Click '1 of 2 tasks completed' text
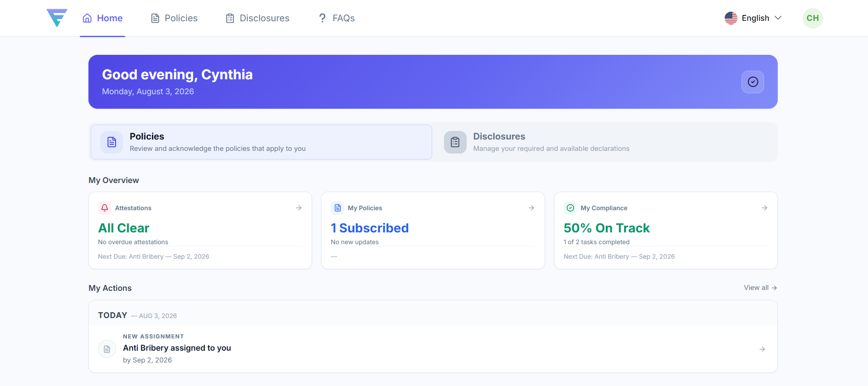 597,242
